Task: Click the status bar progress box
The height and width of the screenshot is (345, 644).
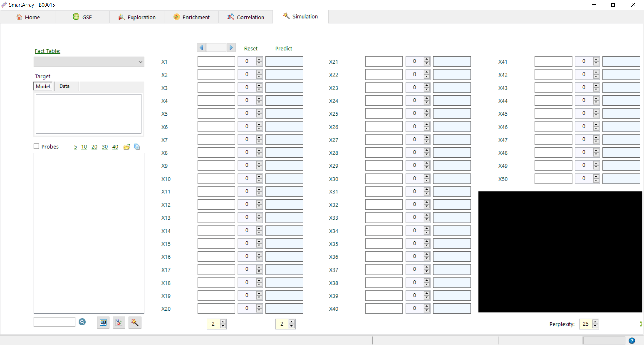Action: click(x=604, y=341)
